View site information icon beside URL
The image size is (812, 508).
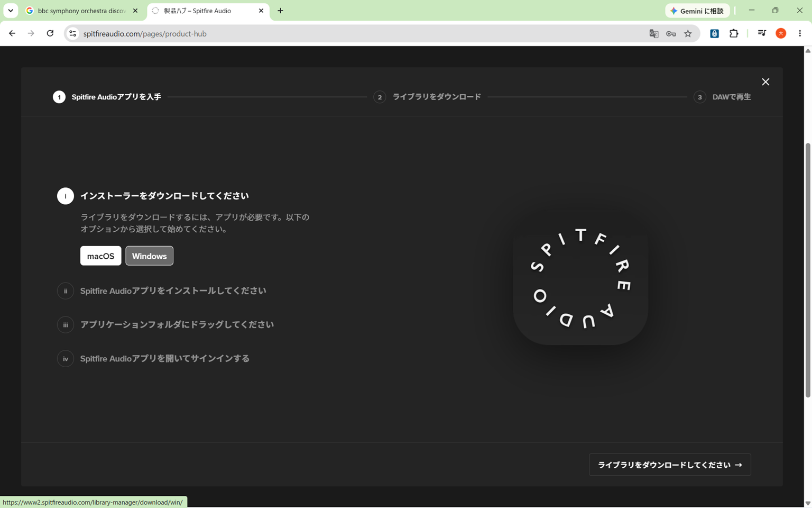point(73,33)
